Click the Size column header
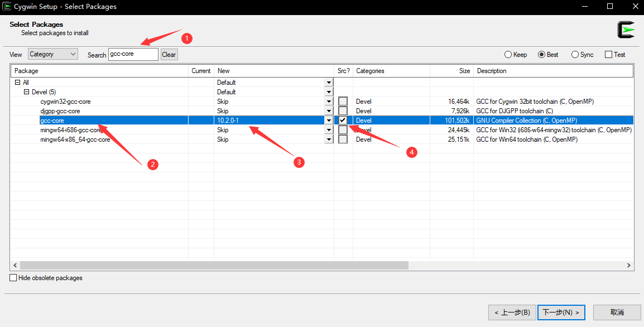 (452, 71)
